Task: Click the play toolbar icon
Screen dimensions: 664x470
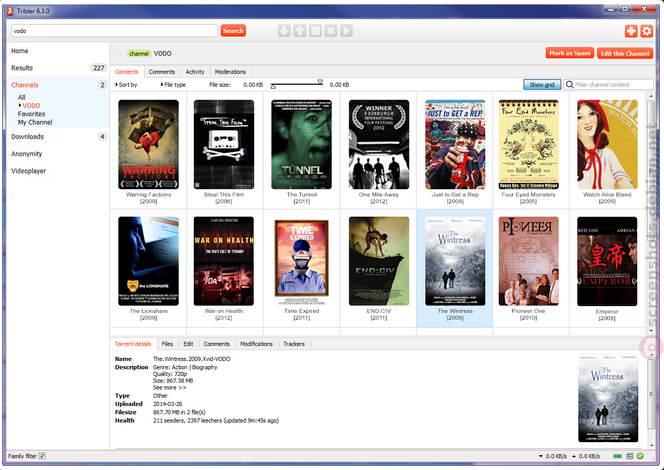Action: tap(346, 30)
